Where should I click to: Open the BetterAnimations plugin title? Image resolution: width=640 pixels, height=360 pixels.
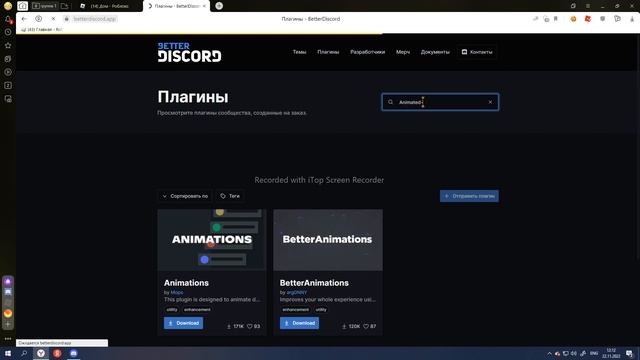(314, 283)
